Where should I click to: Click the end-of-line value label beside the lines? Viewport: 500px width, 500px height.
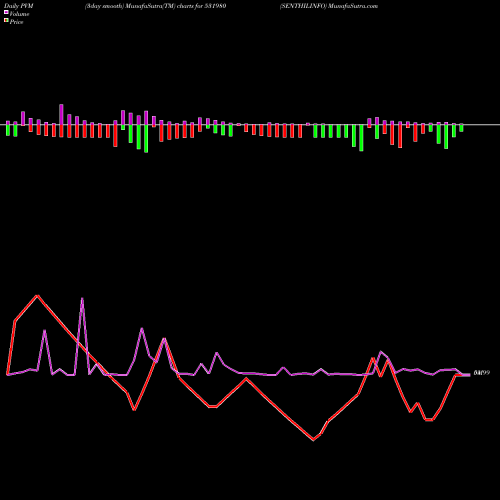point(482,373)
